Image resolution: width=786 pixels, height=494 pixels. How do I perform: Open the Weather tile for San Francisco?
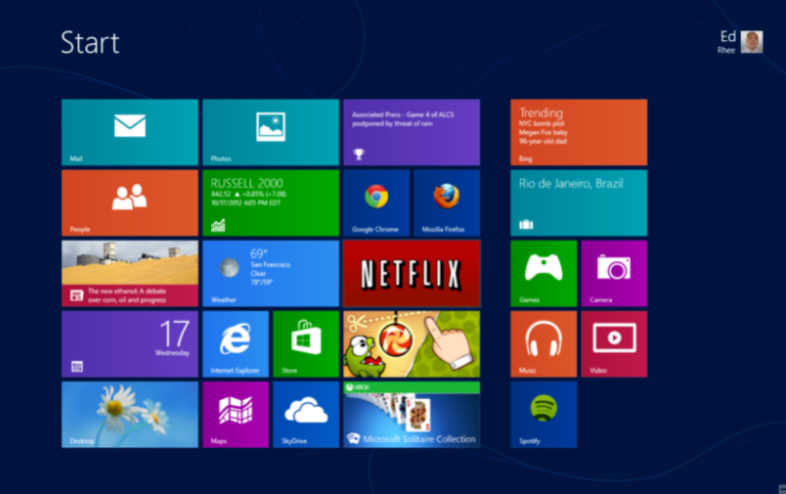click(x=271, y=273)
